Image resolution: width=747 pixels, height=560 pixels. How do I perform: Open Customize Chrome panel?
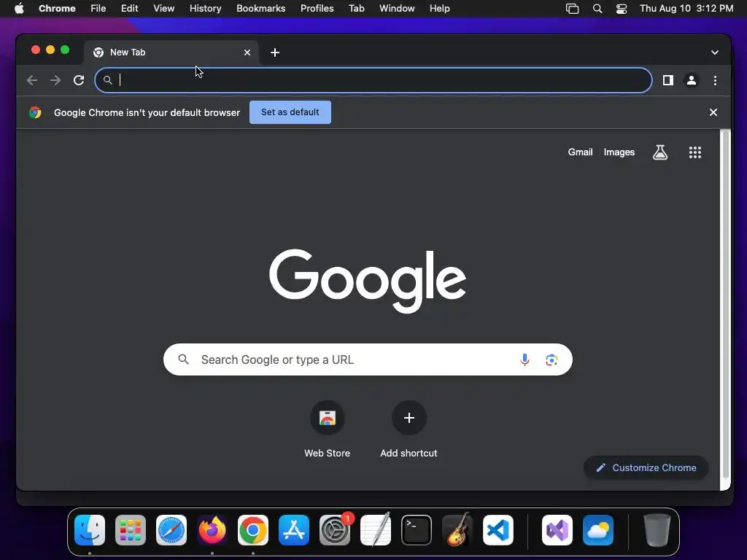point(646,467)
